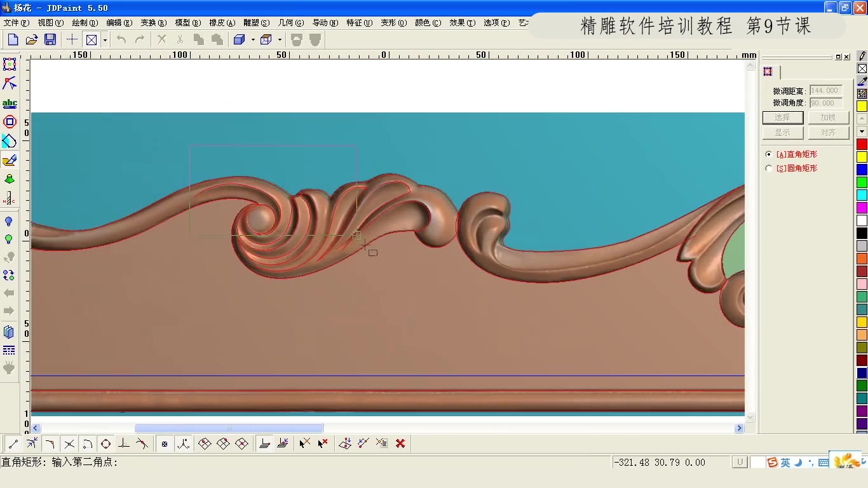This screenshot has height=488, width=868.
Task: Select the node editing tool in sidebar
Action: click(10, 83)
